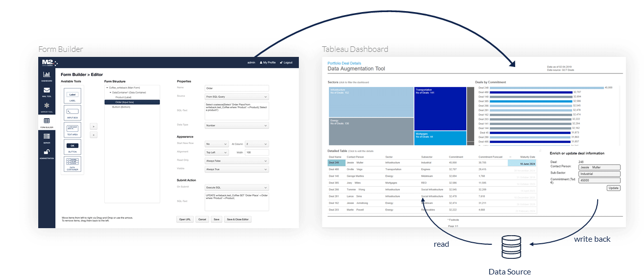This screenshot has width=644, height=278.
Task: Open the Mail Tool sidebar icon
Action: (46, 92)
